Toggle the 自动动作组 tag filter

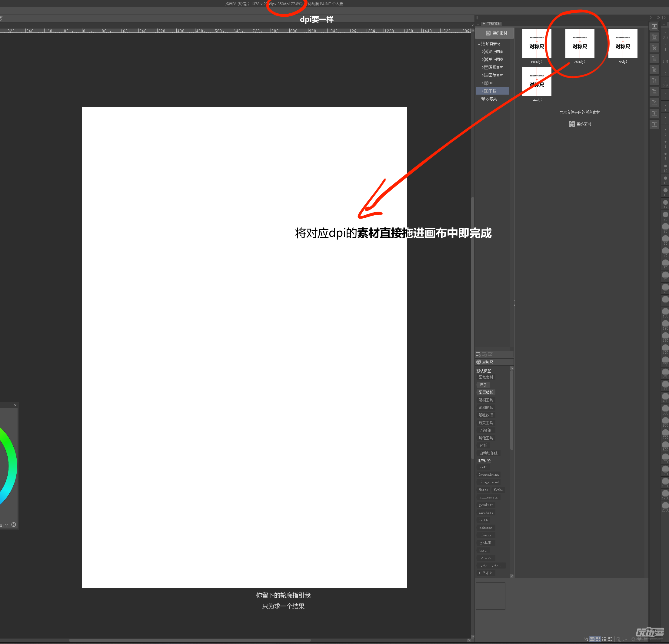(x=488, y=453)
